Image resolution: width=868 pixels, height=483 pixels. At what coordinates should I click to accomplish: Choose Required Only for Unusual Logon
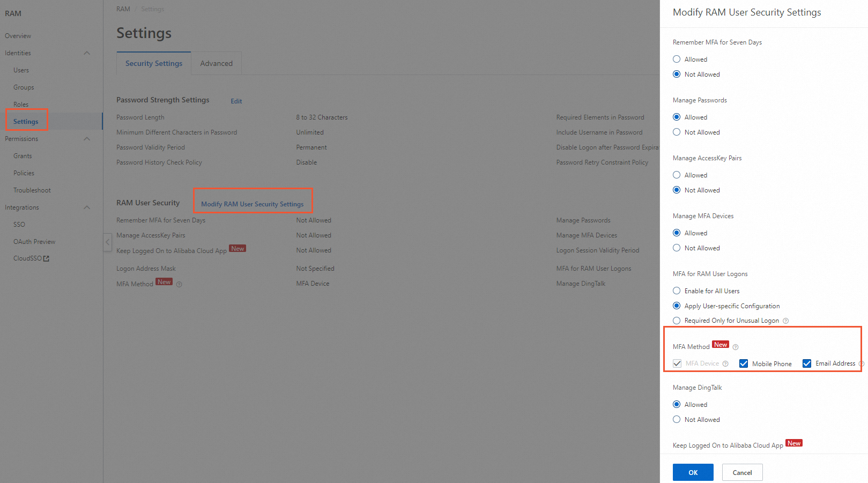click(677, 321)
